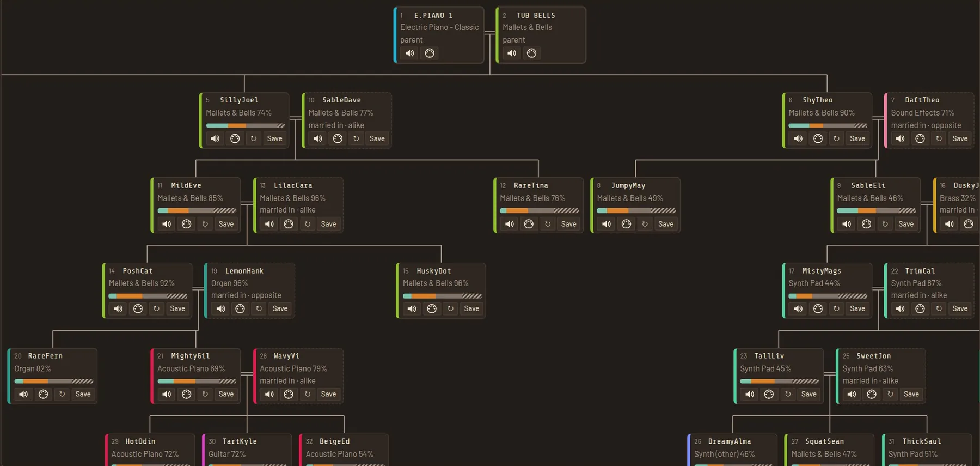Image resolution: width=980 pixels, height=466 pixels.
Task: Click the circular arrow on SableEli
Action: [885, 224]
